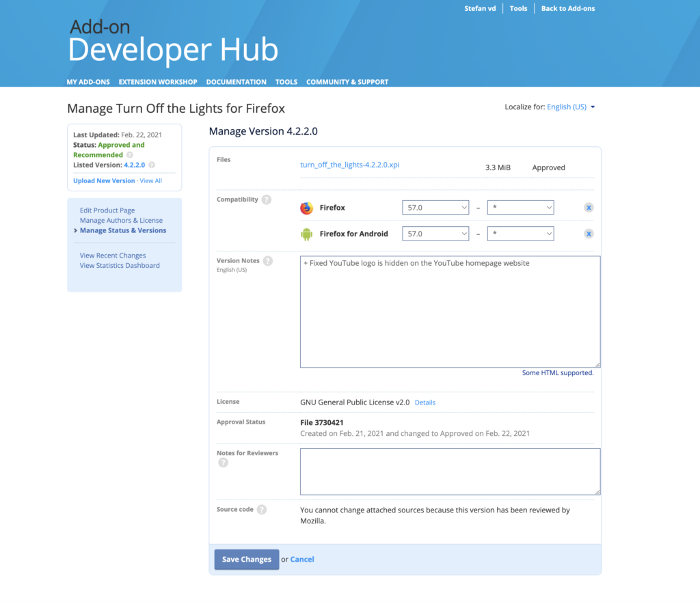
Task: Click Approved file status text
Action: click(x=548, y=168)
